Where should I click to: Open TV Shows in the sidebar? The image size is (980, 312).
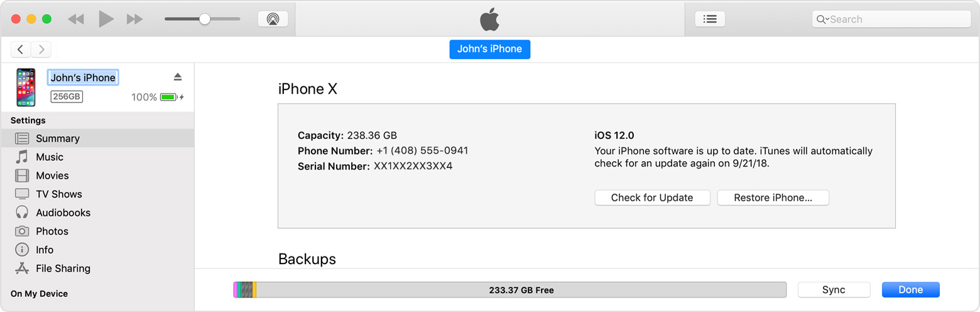point(97,194)
